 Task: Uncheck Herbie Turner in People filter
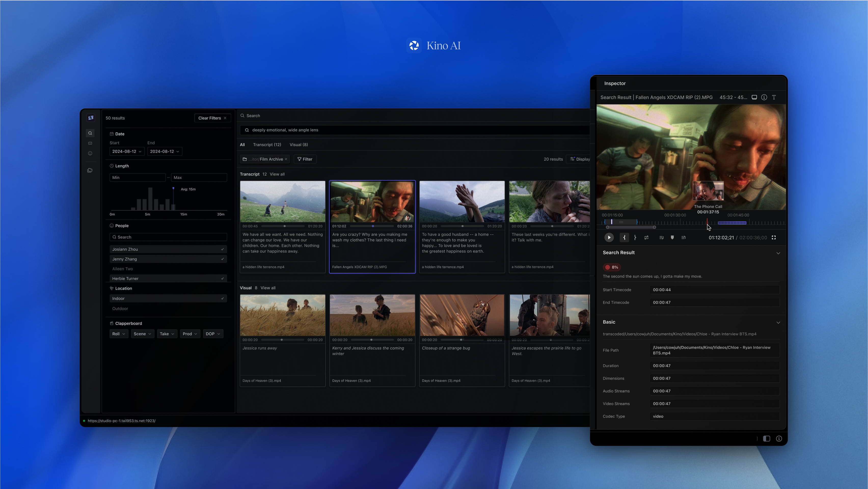point(168,278)
